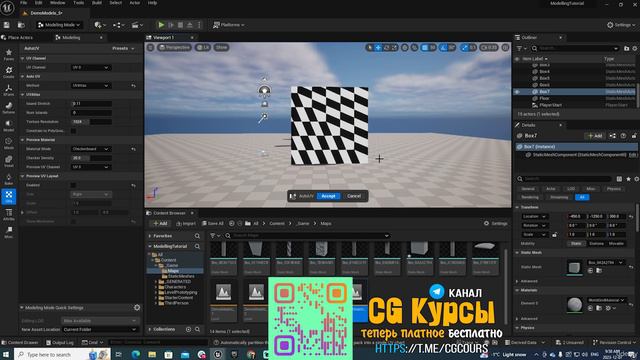Open the Platforms dropdown

point(229,25)
